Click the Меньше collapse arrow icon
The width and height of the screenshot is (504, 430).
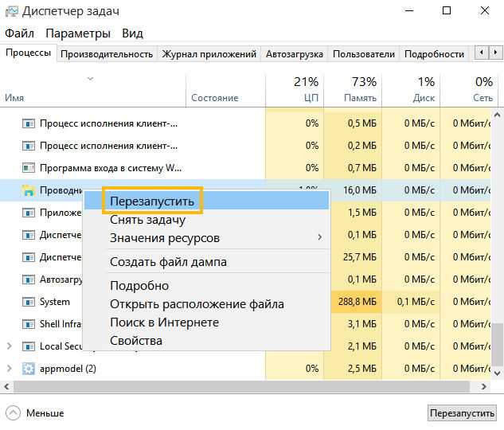[13, 412]
